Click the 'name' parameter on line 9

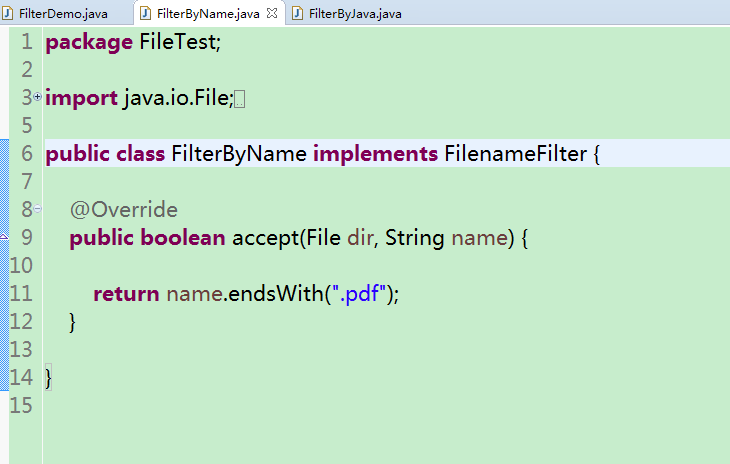pos(480,238)
